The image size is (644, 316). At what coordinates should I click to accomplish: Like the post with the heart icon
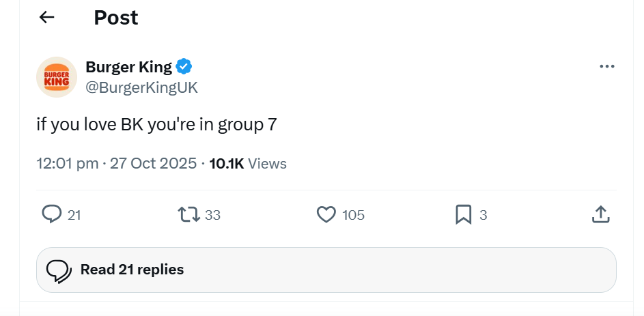[x=326, y=215]
